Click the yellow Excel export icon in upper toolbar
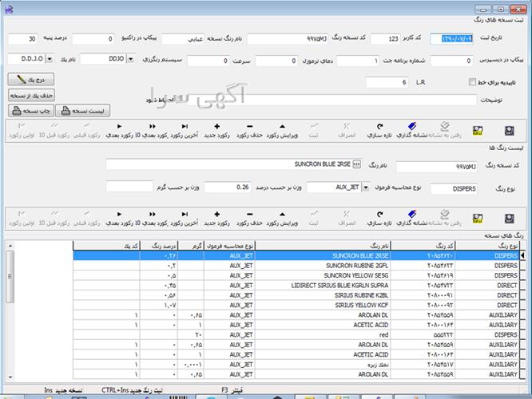532x399 pixels. click(x=478, y=131)
